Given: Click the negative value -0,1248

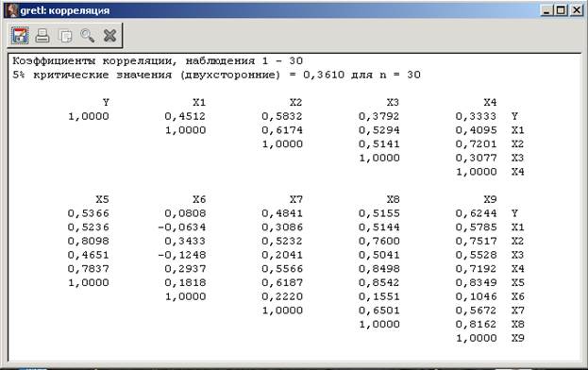Looking at the screenshot, I should pyautogui.click(x=182, y=255).
